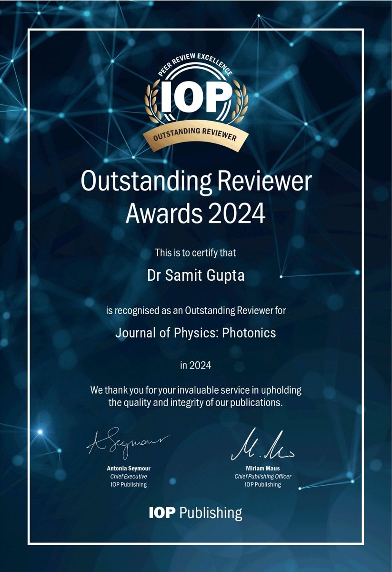
Task: Click 'is recognised as an Outstanding Reviewer for'
Action: tap(196, 311)
